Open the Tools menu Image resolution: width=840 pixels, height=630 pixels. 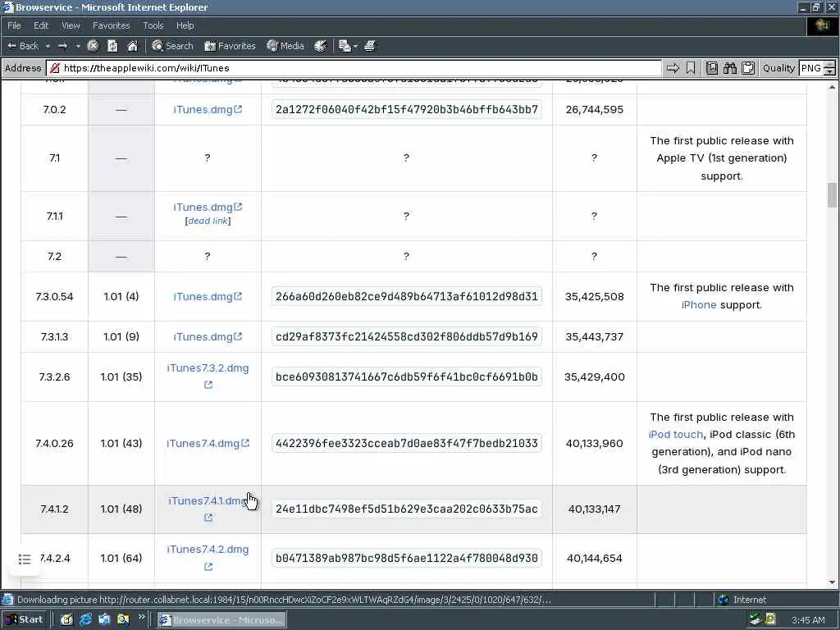click(153, 25)
